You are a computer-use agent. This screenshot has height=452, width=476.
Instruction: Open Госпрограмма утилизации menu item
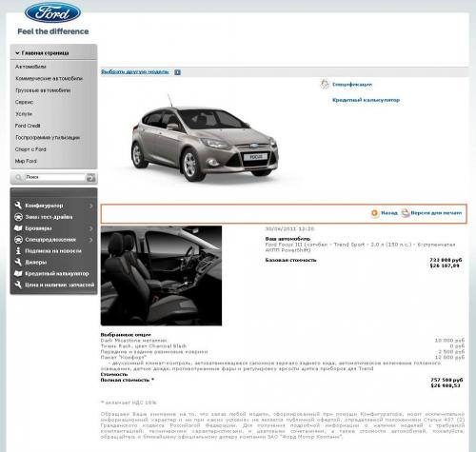(x=48, y=137)
